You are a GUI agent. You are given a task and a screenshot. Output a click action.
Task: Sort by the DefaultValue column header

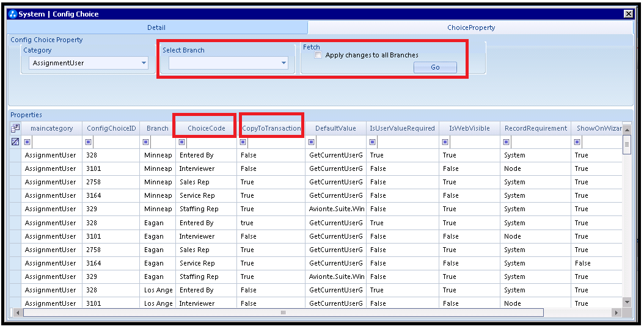click(335, 128)
